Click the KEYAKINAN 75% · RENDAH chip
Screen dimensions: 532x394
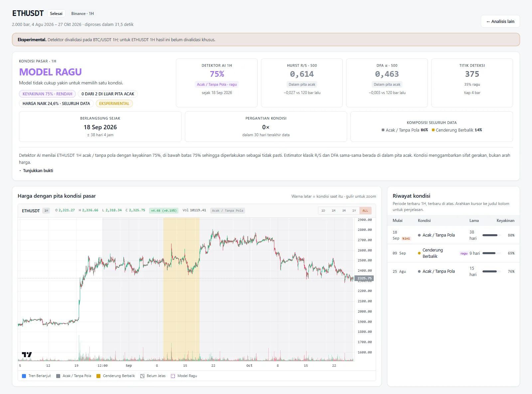click(48, 94)
